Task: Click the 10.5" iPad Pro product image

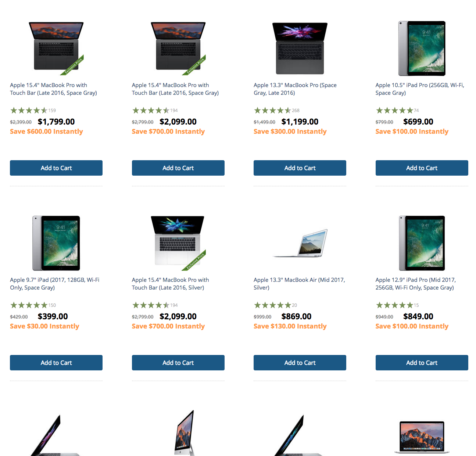Action: coord(422,48)
